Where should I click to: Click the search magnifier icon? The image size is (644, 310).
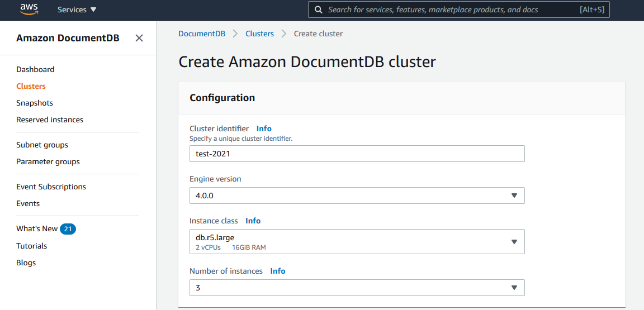click(x=318, y=9)
